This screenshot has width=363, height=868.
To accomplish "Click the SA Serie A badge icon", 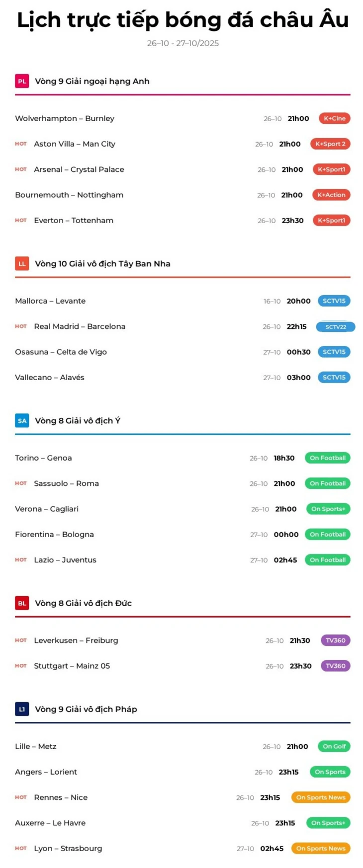I will [22, 421].
